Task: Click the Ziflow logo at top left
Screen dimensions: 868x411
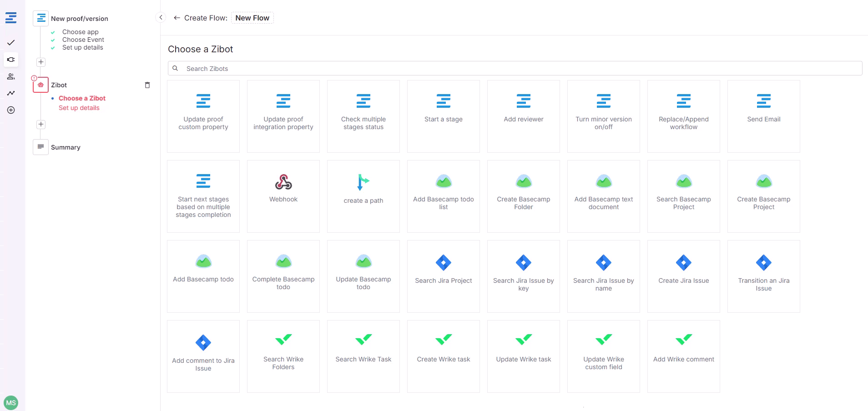Action: point(11,18)
